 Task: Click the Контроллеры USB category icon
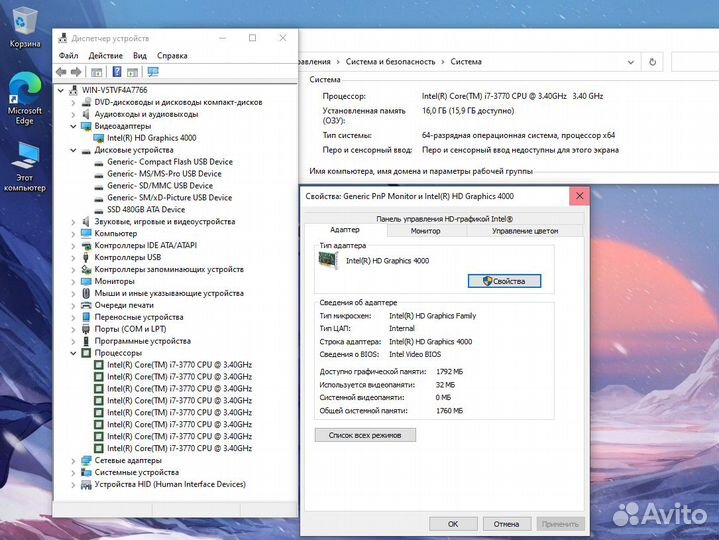(86, 258)
